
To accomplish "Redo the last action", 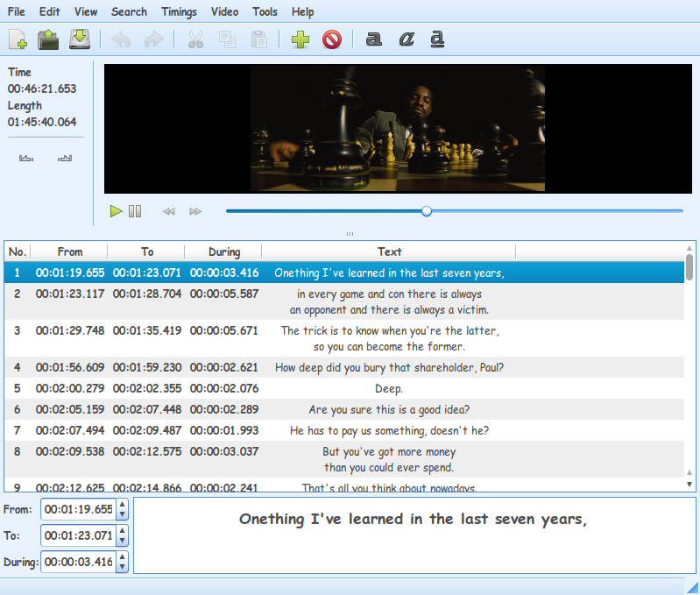I will click(153, 39).
